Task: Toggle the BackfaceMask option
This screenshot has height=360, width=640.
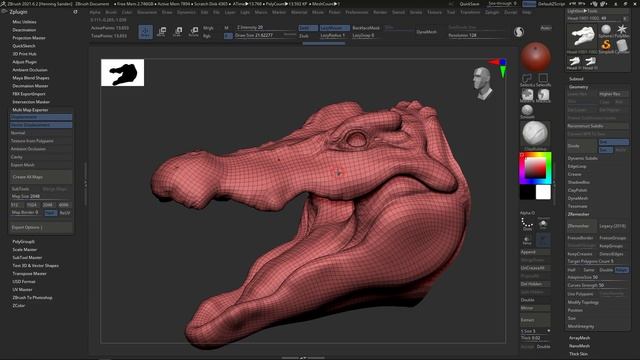Action: tap(366, 28)
